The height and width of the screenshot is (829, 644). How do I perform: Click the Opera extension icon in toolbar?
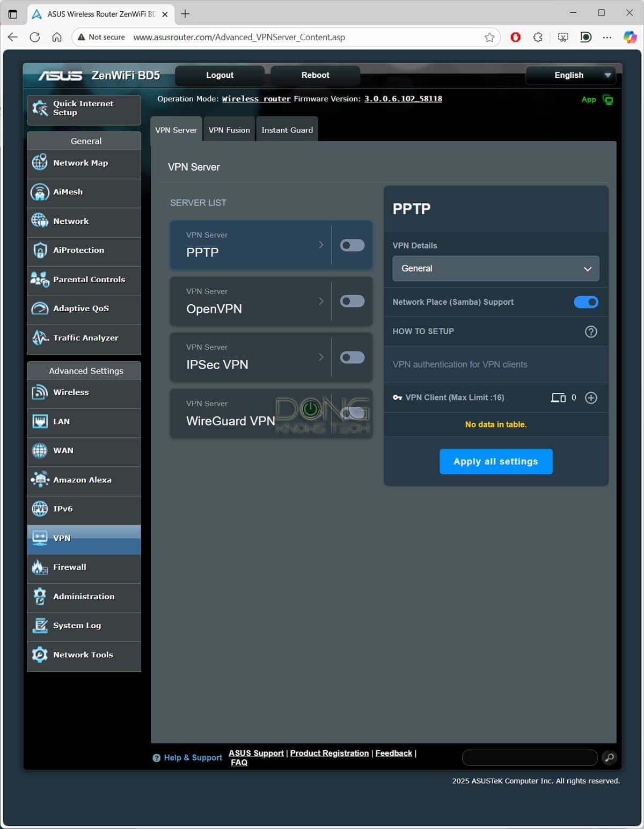tap(515, 37)
